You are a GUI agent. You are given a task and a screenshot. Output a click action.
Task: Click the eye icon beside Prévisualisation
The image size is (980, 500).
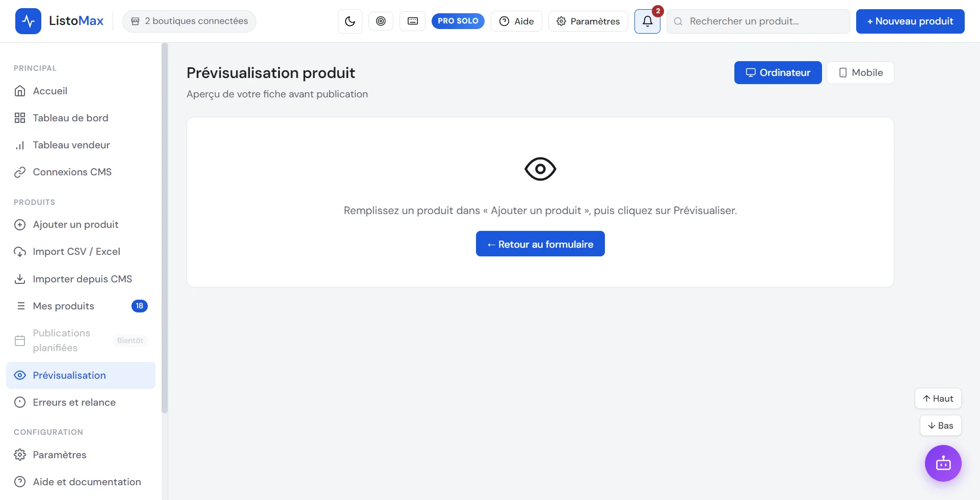click(x=20, y=375)
